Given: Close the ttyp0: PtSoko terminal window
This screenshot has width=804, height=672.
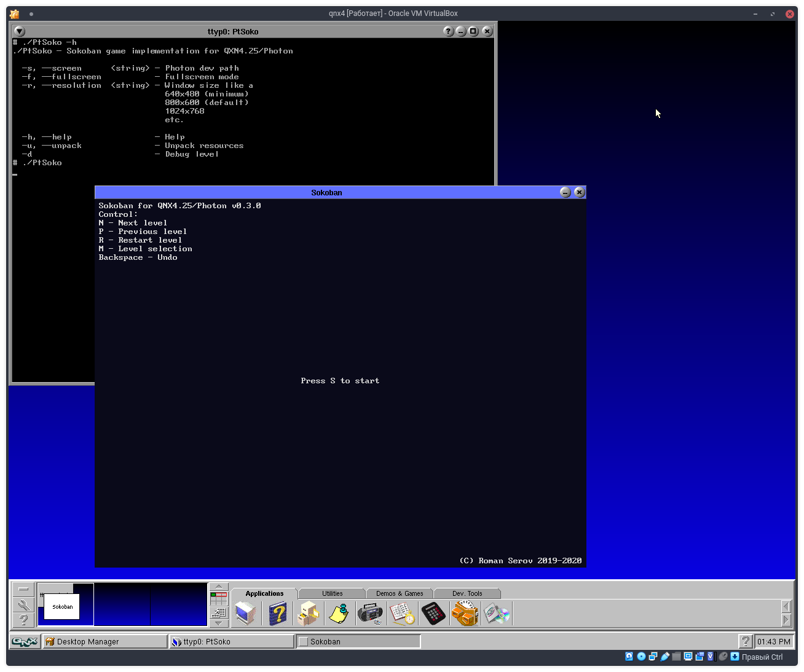Looking at the screenshot, I should [x=487, y=31].
